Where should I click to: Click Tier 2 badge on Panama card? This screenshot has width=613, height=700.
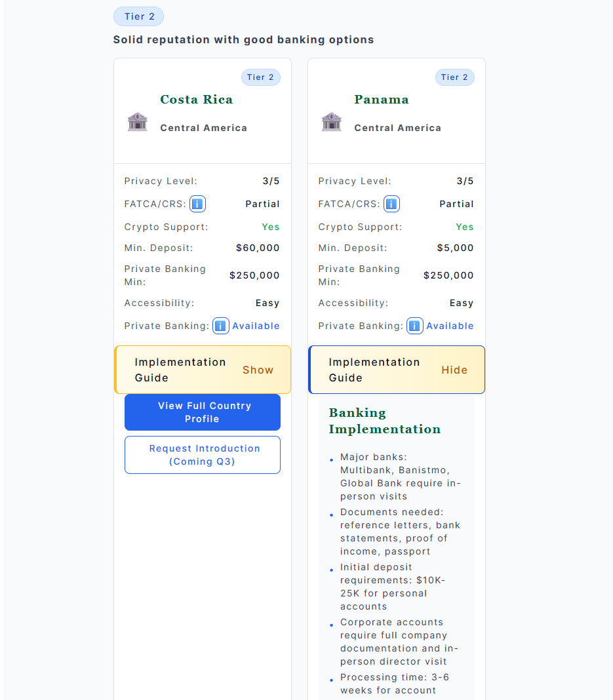455,77
